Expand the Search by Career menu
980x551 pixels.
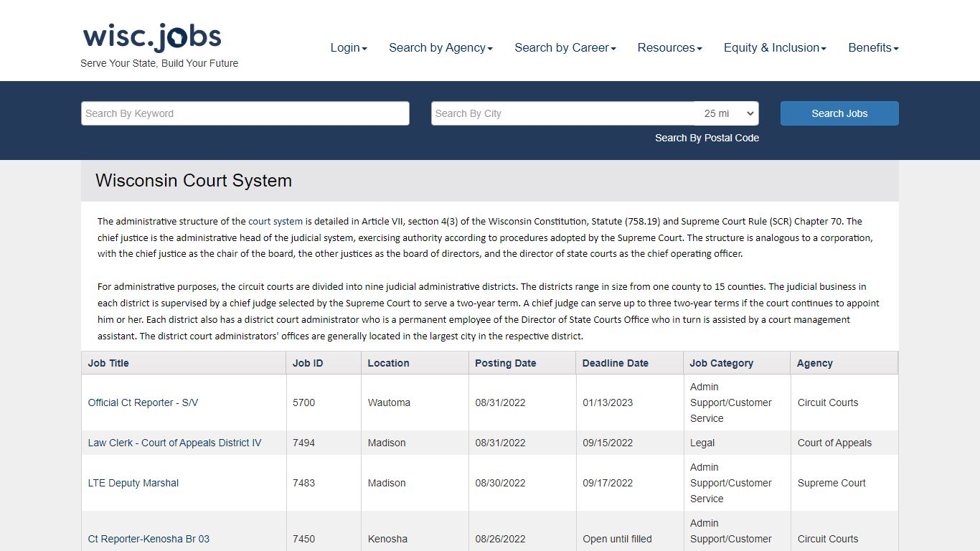[565, 47]
